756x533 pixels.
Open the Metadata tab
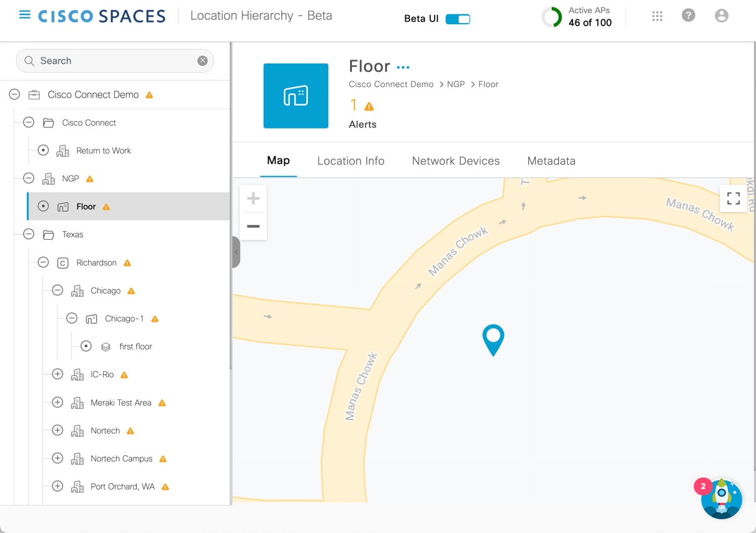click(551, 161)
